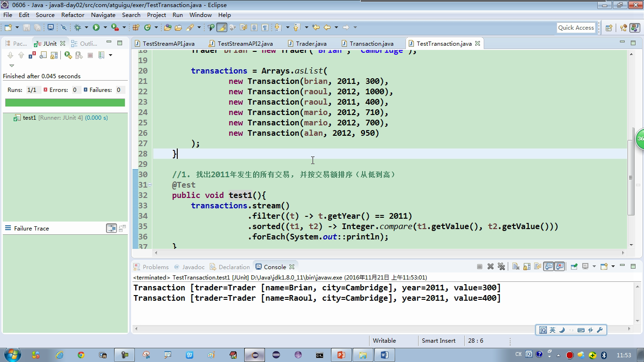This screenshot has width=644, height=362.
Task: Open the New wizard dropdown arrow
Action: tap(17, 27)
